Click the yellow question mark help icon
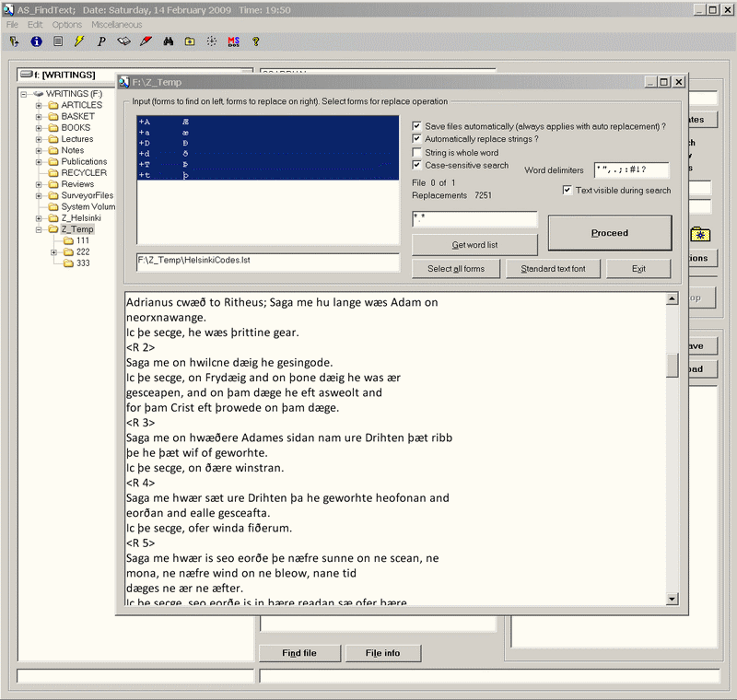The width and height of the screenshot is (737, 700). 256,41
